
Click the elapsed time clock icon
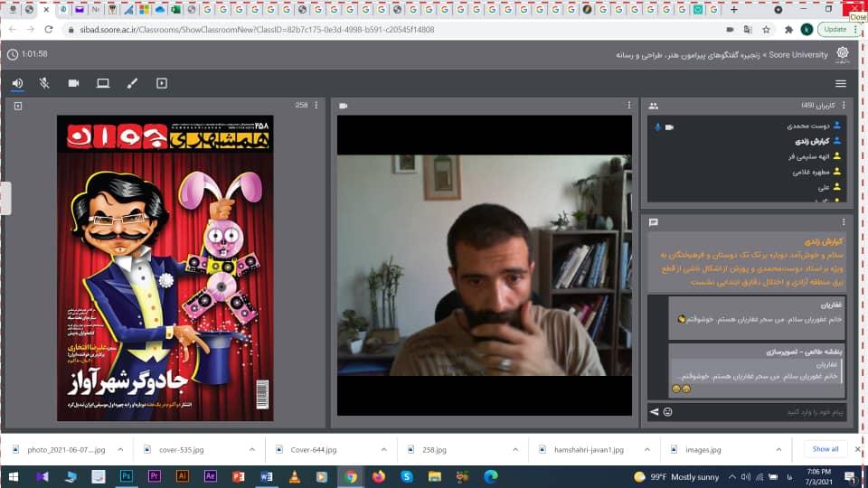(13, 54)
